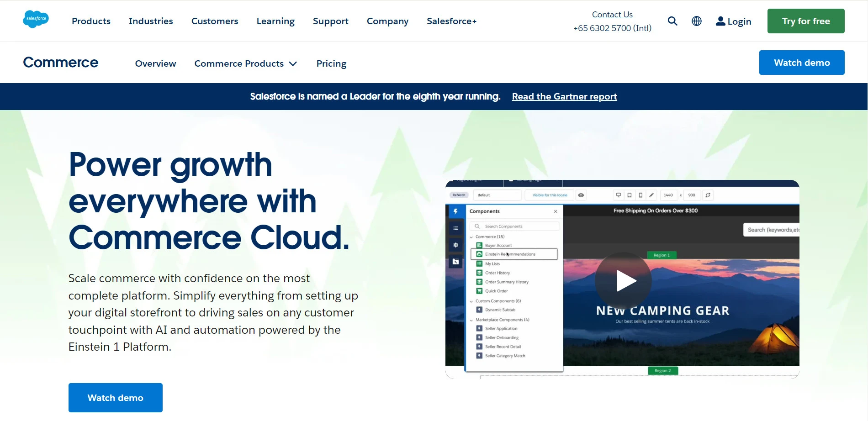Play the Commerce Cloud demo video
This screenshot has height=421, width=868.
[x=624, y=280]
